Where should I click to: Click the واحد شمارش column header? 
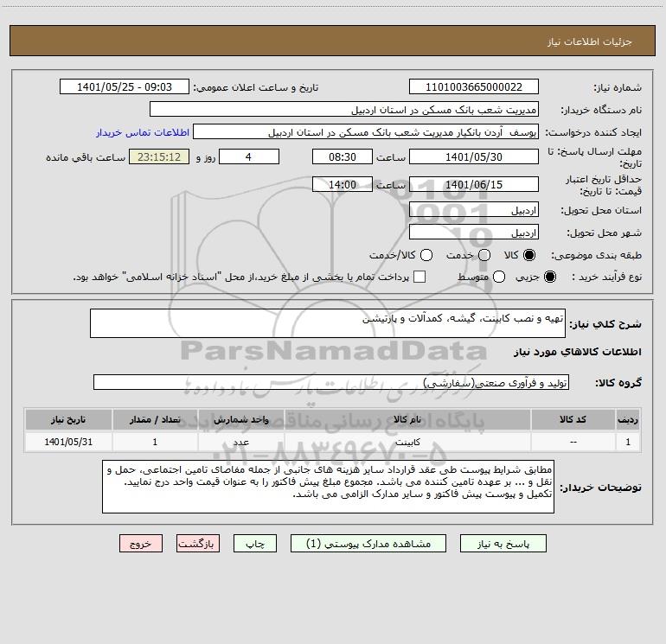click(x=240, y=419)
